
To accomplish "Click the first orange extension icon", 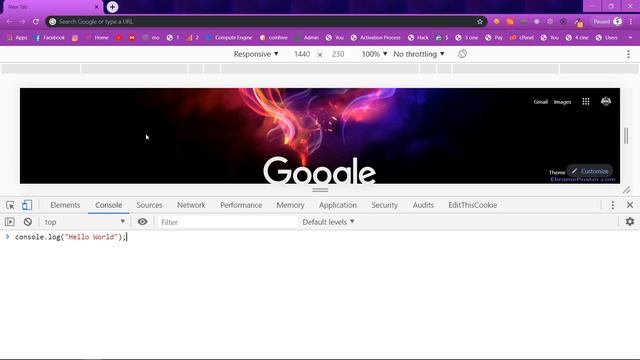I will 496,22.
